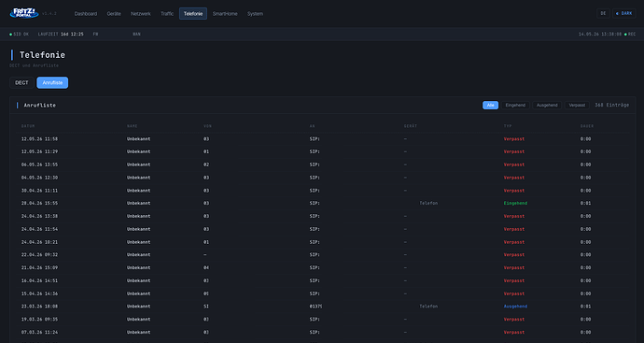Switch language with the DE button

coord(603,14)
